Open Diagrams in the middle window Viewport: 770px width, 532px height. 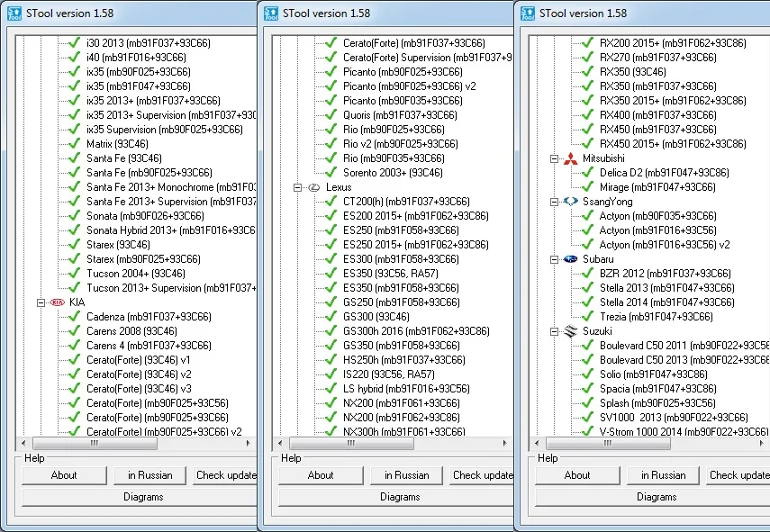[x=395, y=497]
